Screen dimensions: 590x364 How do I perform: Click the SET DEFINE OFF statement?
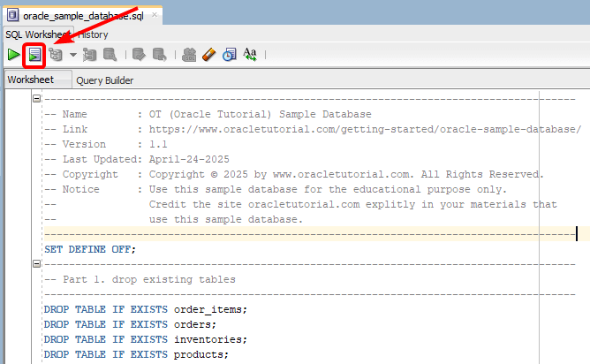[x=90, y=249]
